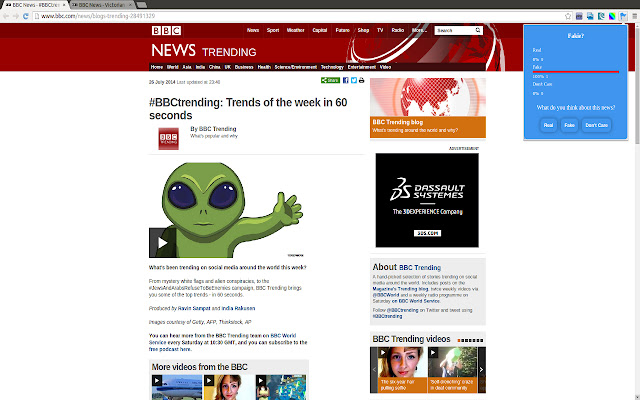Open the BBC Trending blog banner
This screenshot has height=400, width=640.
[x=428, y=108]
